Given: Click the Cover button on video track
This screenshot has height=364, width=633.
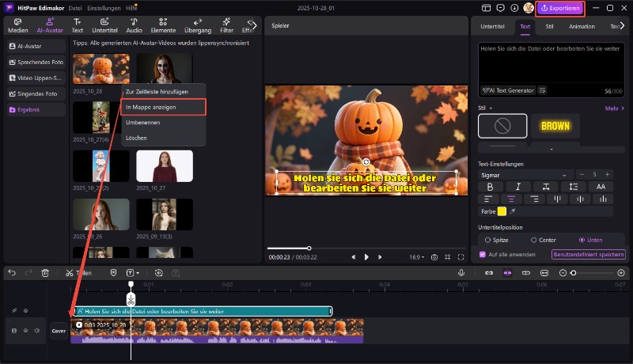Looking at the screenshot, I should [59, 331].
